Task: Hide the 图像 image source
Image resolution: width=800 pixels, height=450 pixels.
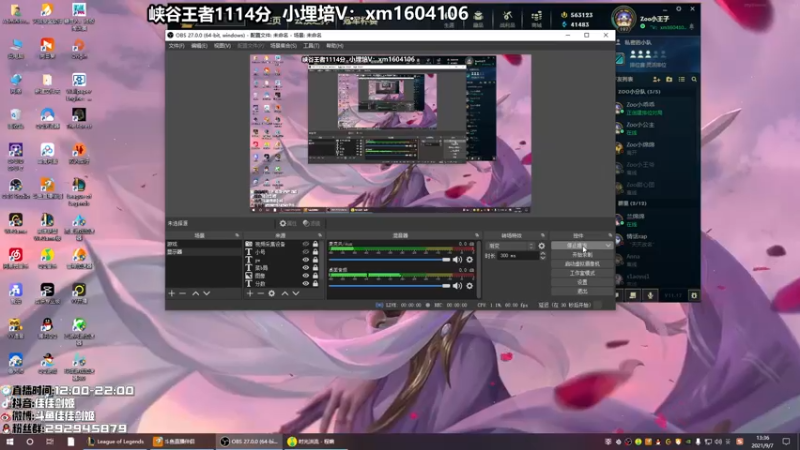Action: 306,276
